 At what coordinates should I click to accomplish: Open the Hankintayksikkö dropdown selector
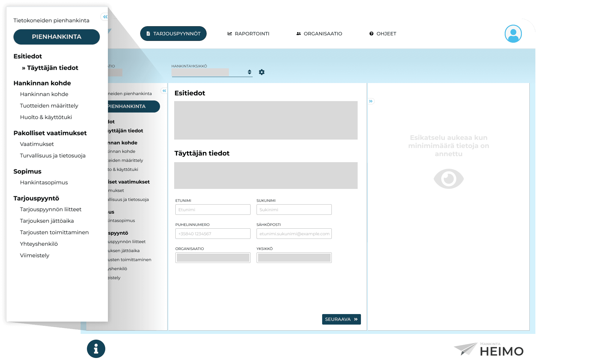click(x=212, y=72)
